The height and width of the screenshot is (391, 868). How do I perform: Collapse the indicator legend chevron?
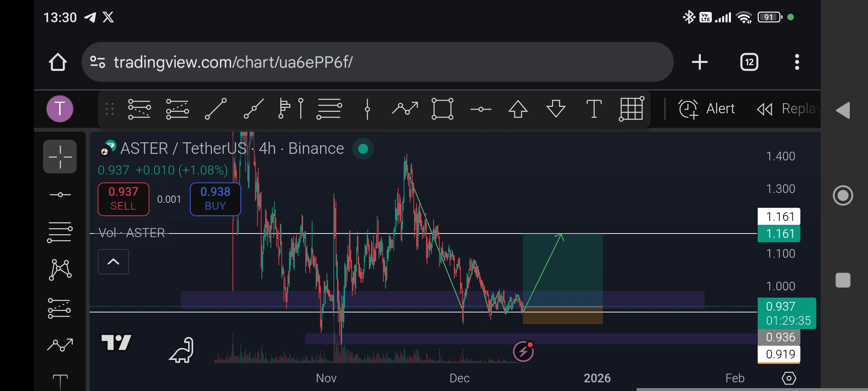click(113, 261)
